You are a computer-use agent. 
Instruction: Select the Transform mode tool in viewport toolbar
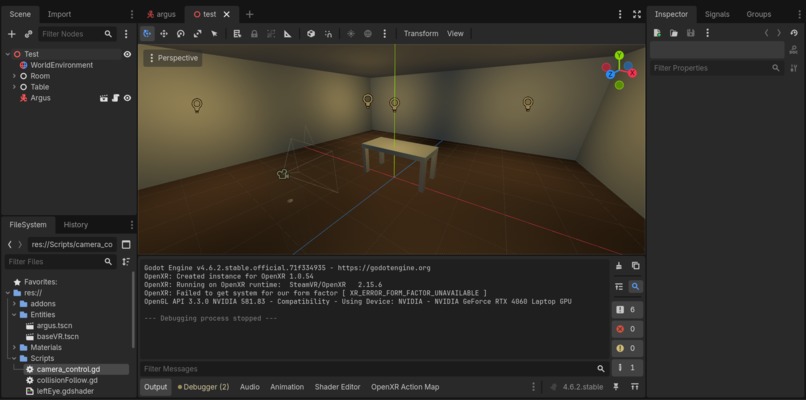[147, 33]
